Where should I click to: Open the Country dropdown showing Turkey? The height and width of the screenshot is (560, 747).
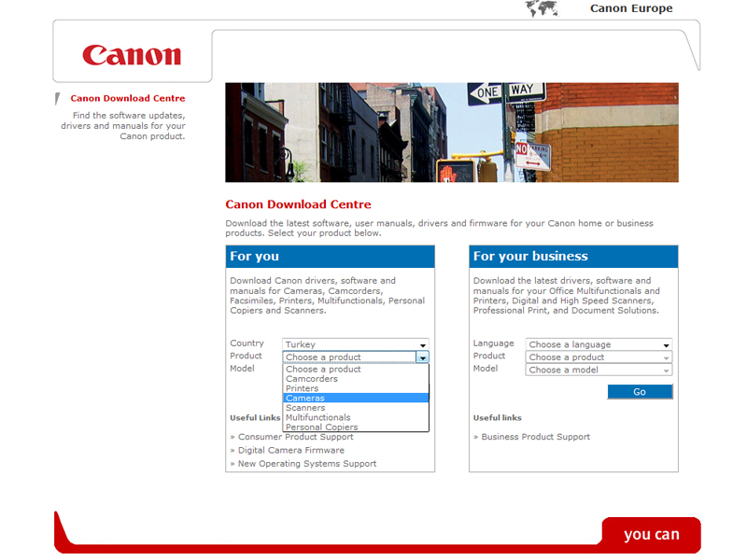356,344
